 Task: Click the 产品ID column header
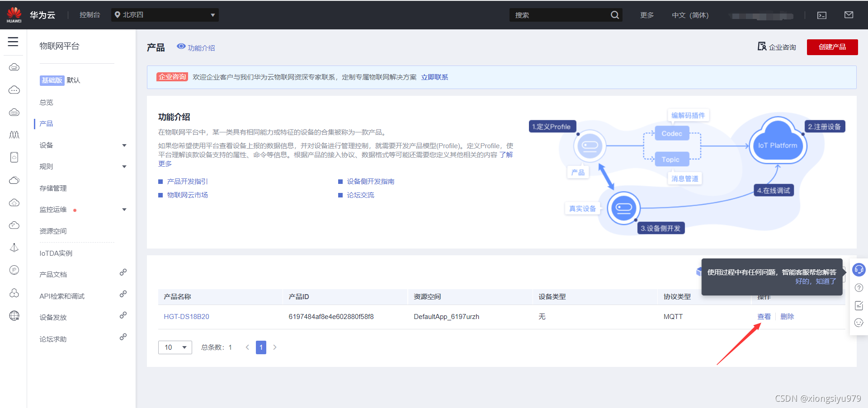click(x=299, y=296)
